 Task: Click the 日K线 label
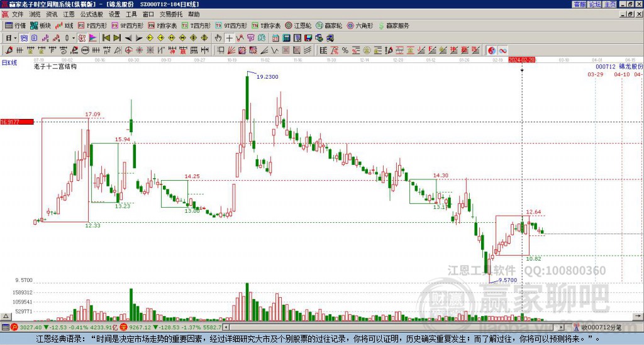click(9, 63)
